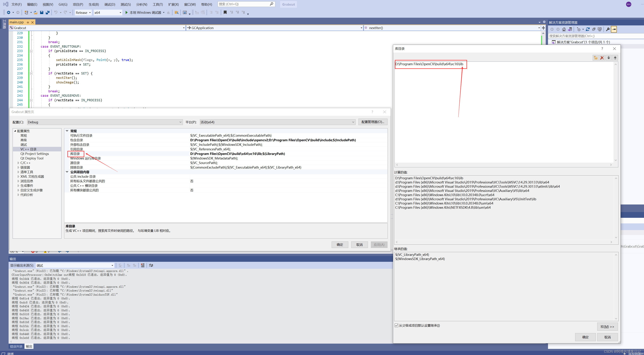Open the 配置 Debug combo box

click(x=104, y=122)
